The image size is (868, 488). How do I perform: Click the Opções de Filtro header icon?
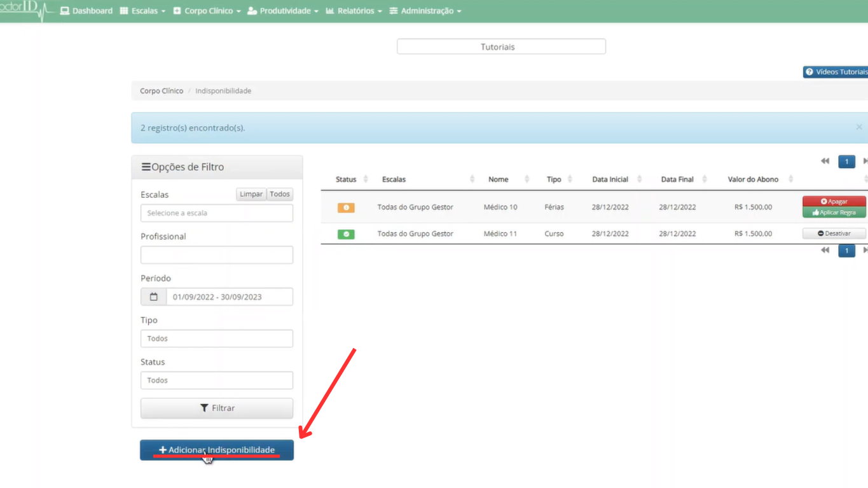(146, 167)
